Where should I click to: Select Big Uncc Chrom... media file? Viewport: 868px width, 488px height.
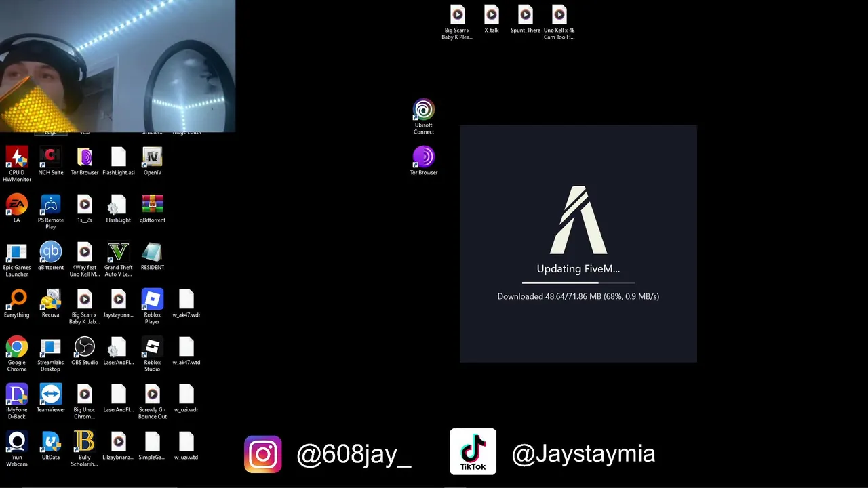coord(85,401)
